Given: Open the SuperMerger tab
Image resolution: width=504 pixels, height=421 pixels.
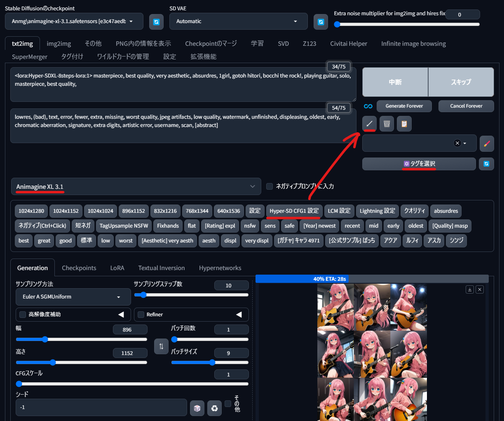Looking at the screenshot, I should pyautogui.click(x=30, y=57).
